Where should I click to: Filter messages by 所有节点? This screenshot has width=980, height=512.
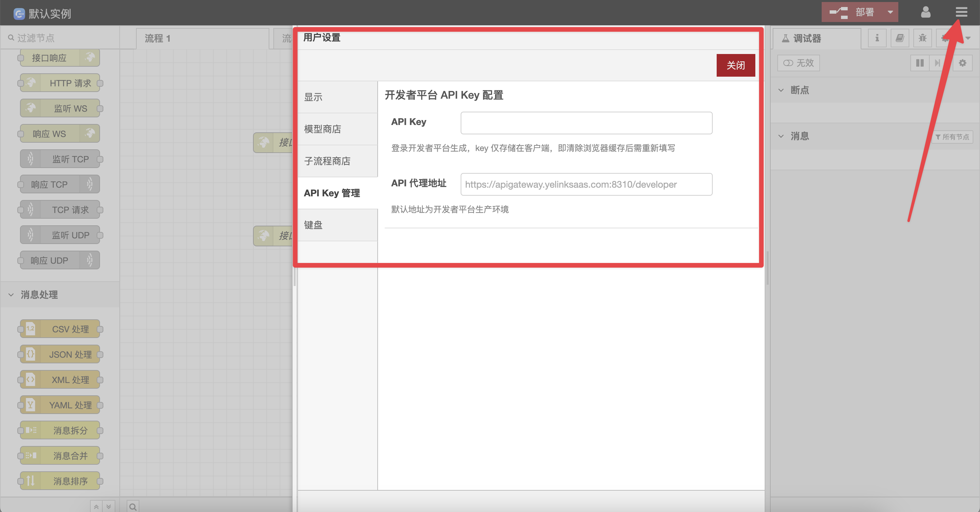(x=952, y=137)
